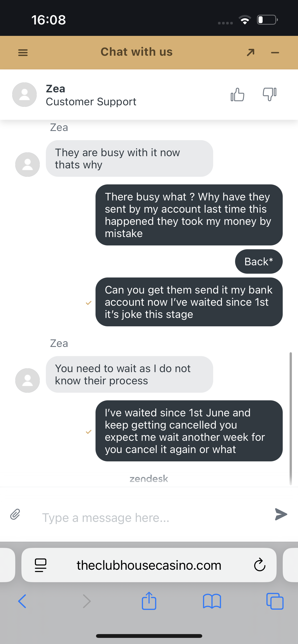Rate chat with thumbs up
Viewport: 298px width, 644px height.
237,95
